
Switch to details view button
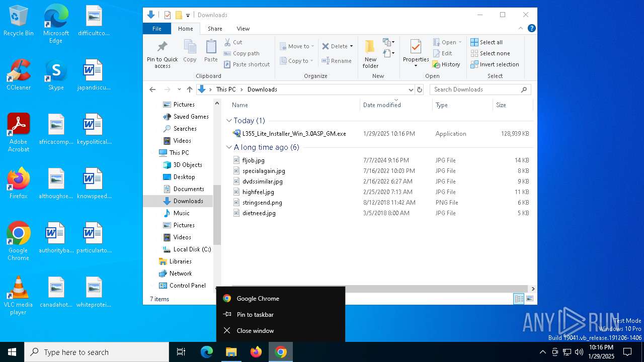click(519, 299)
